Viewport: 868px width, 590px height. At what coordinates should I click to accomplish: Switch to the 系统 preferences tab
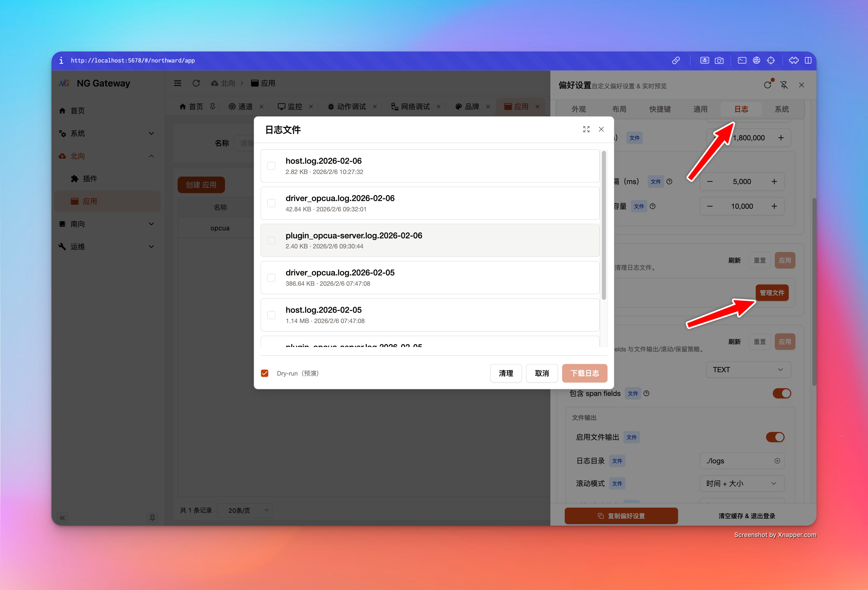tap(781, 109)
